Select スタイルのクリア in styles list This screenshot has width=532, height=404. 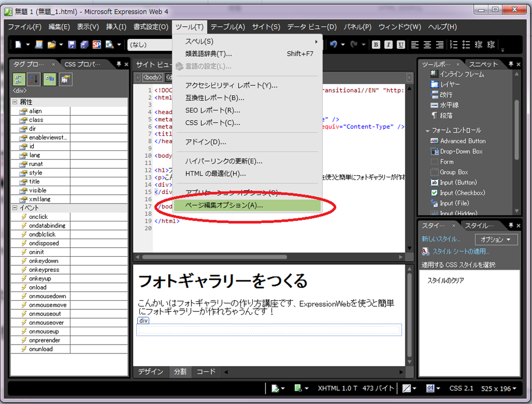coord(445,280)
